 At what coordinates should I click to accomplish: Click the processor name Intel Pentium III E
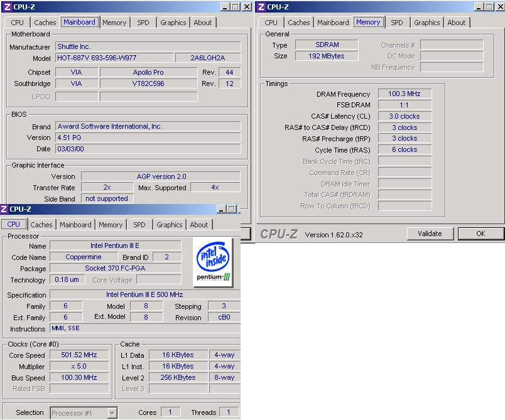click(x=116, y=246)
